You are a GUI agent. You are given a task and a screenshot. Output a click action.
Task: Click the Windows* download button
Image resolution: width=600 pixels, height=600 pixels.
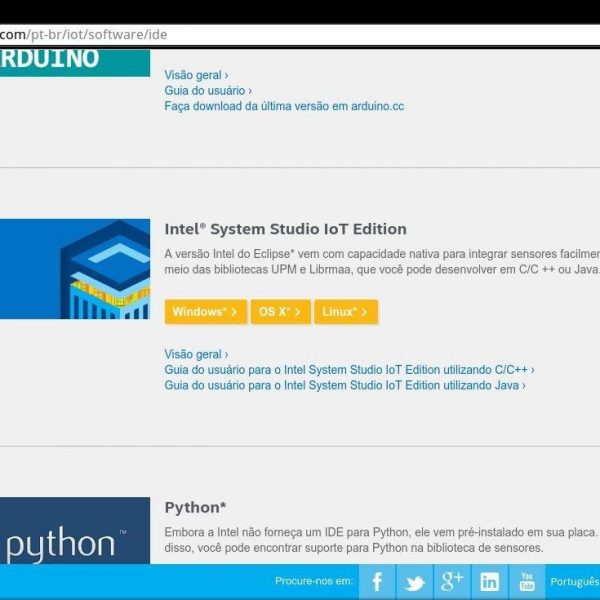click(206, 312)
